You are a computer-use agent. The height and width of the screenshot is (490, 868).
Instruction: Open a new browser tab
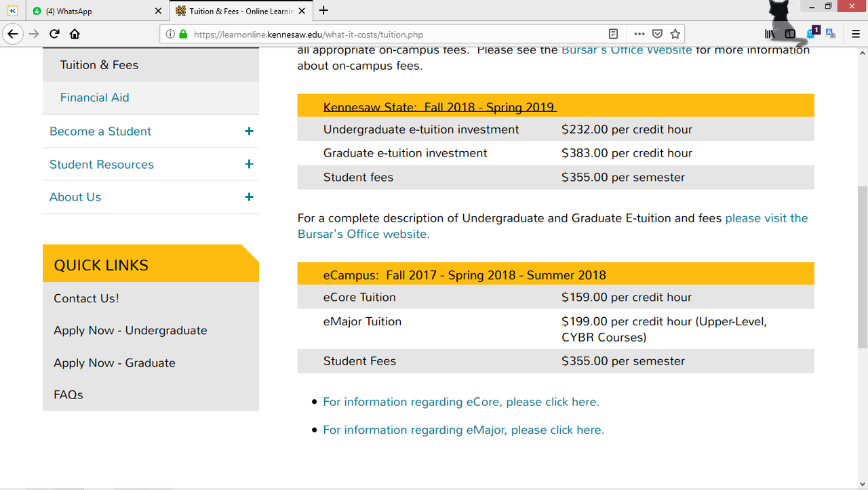(323, 10)
